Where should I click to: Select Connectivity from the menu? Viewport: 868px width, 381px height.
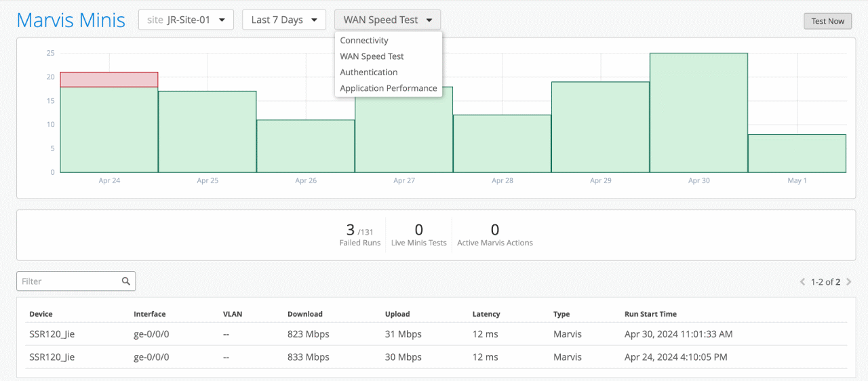[364, 41]
